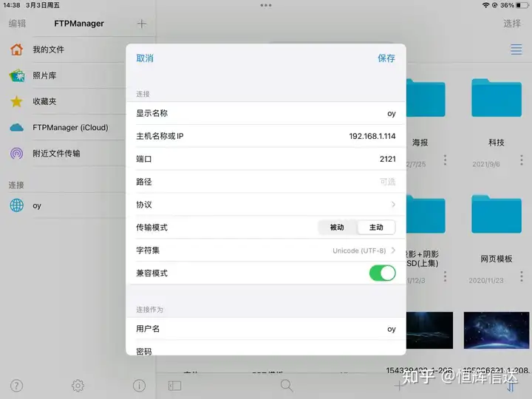Viewport: 532px width, 399px height.
Task: Open settings gear icon in sidebar
Action: 78,386
